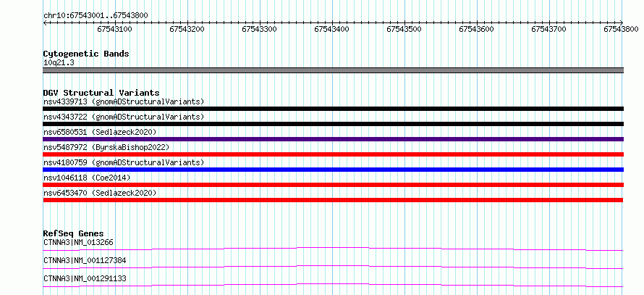644x295 pixels.
Task: Click ruler position 67543800
Action: tap(621, 29)
